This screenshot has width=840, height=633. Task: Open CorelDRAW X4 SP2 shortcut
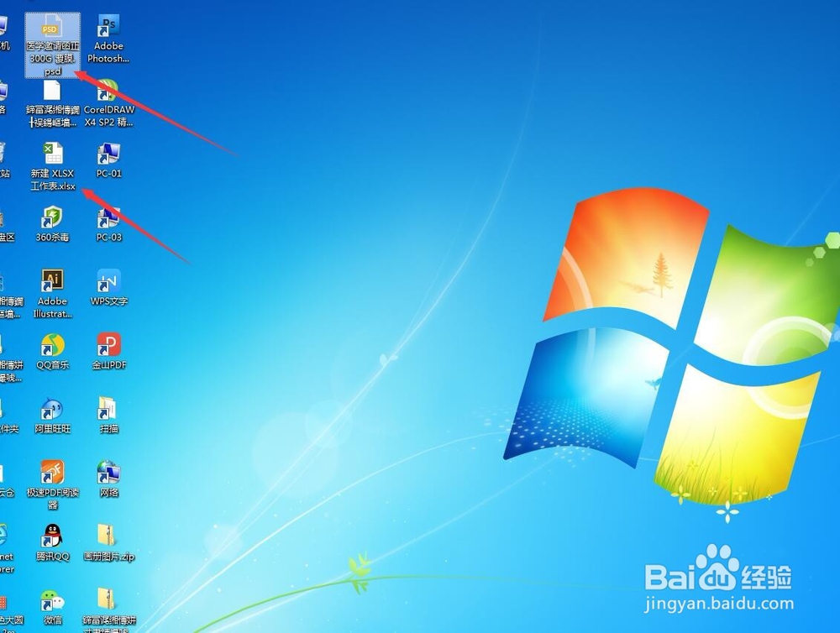point(108,104)
